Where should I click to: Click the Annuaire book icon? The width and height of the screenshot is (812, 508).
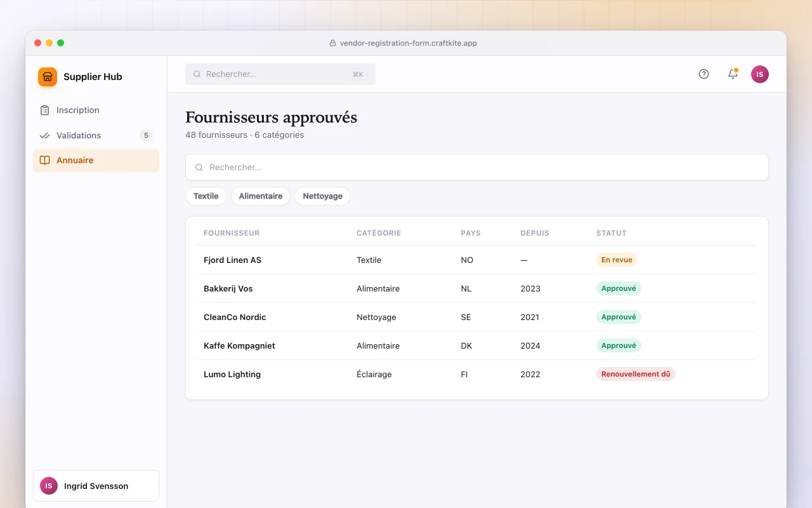pyautogui.click(x=44, y=161)
